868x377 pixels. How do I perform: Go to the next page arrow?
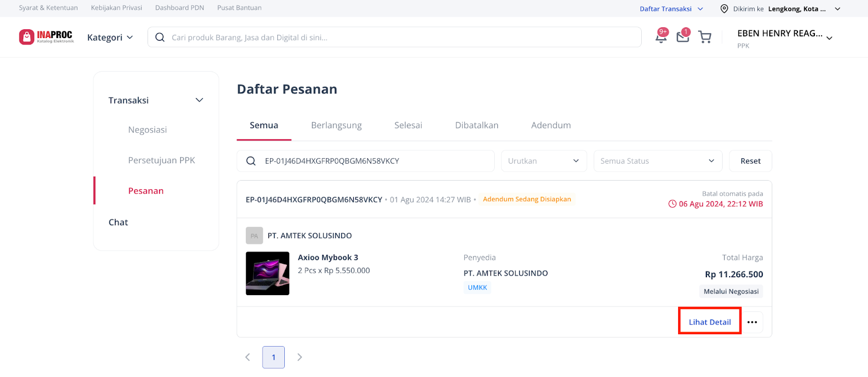coord(299,357)
